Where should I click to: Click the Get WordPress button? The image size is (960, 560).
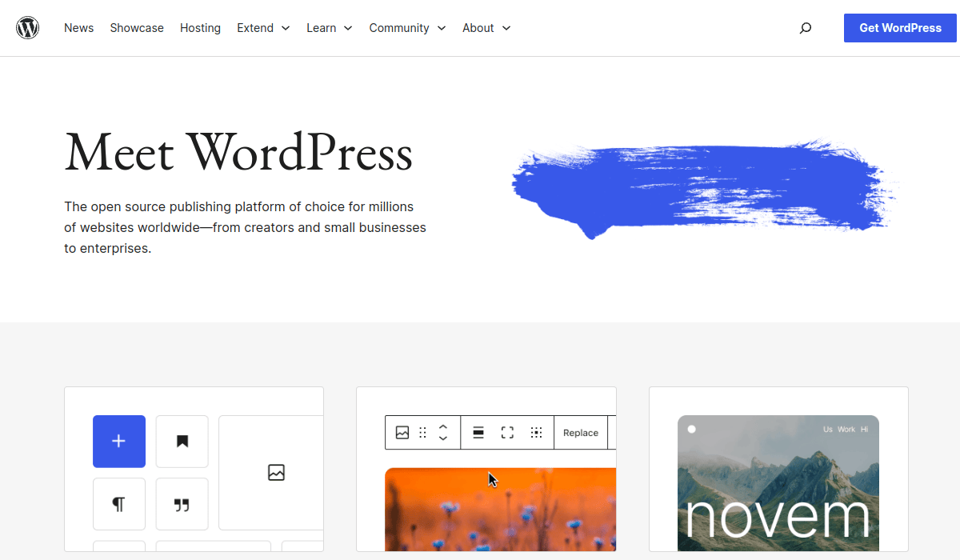pos(901,28)
